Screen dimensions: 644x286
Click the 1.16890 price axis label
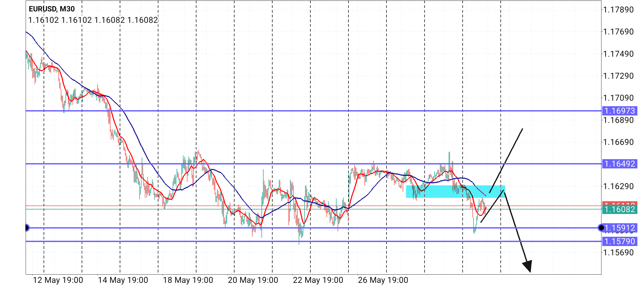coord(619,120)
